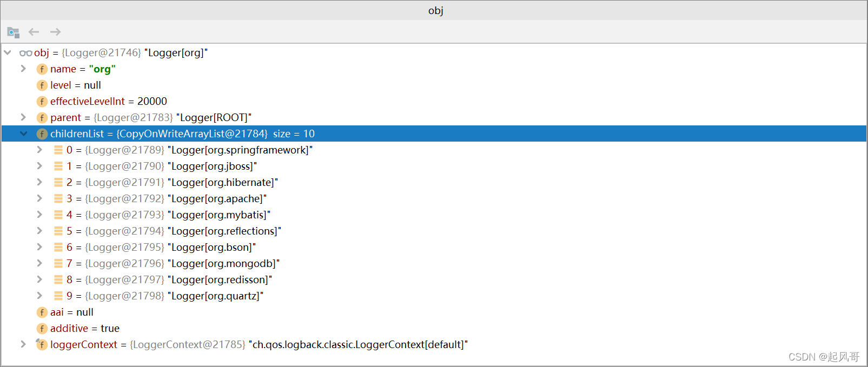
Task: Click the list element icon of index 5
Action: pyautogui.click(x=58, y=231)
